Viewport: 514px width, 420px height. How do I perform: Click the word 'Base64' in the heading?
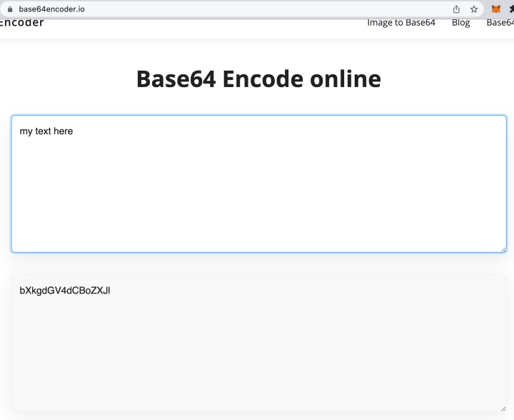pos(176,79)
